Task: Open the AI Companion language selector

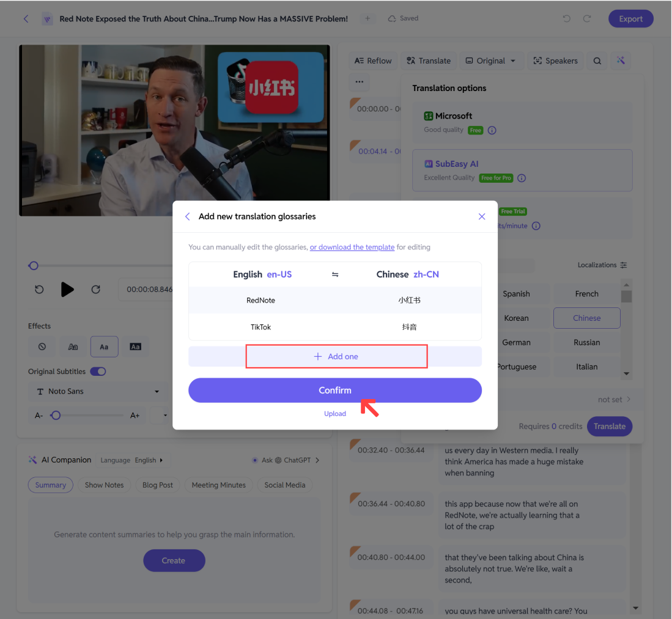Action: (x=131, y=461)
